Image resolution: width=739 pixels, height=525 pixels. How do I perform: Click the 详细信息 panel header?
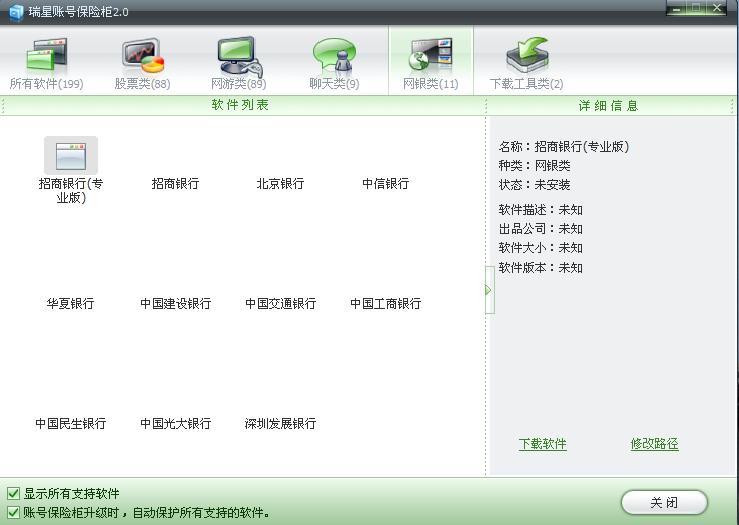(x=608, y=106)
